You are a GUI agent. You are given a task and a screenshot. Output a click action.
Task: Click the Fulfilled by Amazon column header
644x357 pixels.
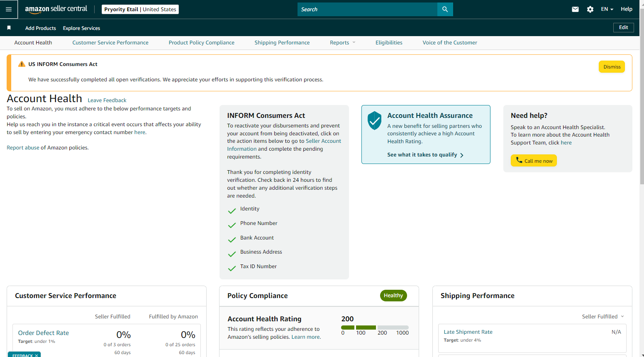click(x=173, y=317)
